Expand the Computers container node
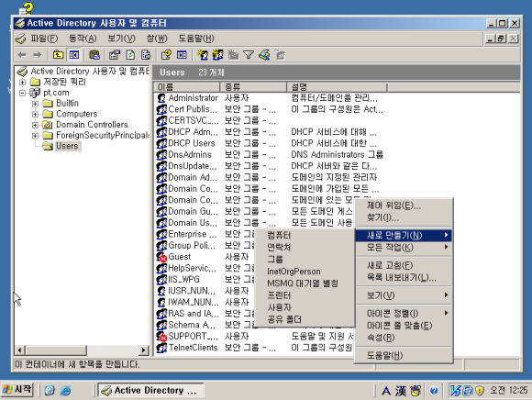The image size is (532, 400). pyautogui.click(x=35, y=114)
